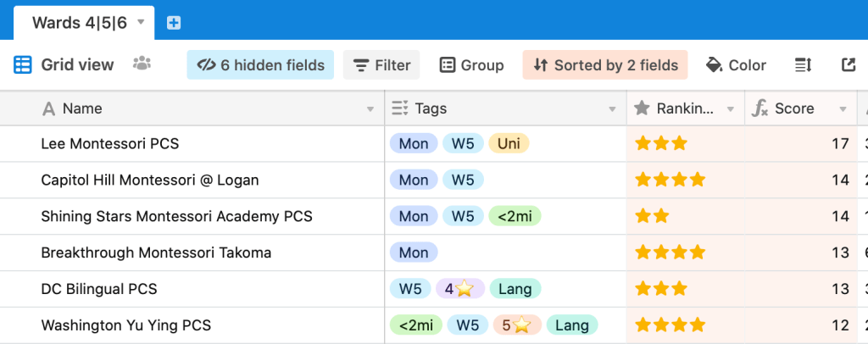Click the Group records button
868x344 pixels.
tap(471, 65)
